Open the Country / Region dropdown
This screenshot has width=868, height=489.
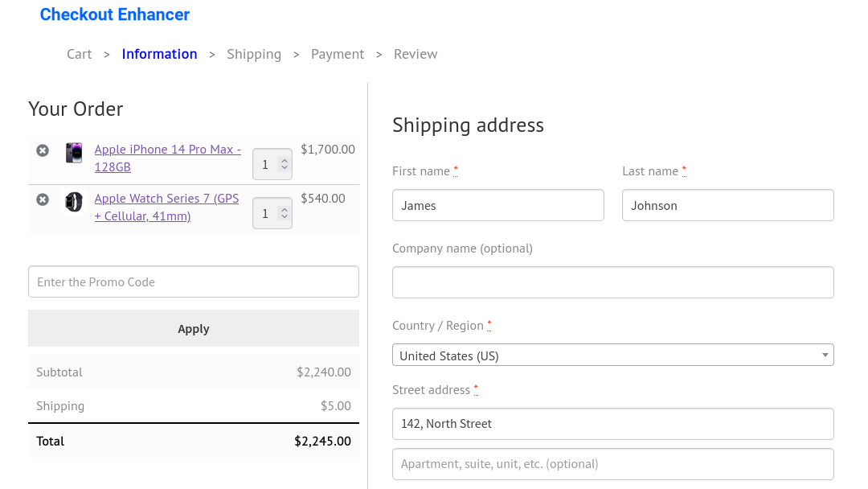pyautogui.click(x=612, y=355)
